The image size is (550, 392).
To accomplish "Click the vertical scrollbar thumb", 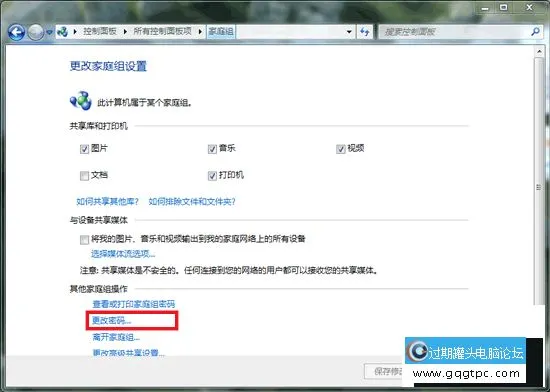I will [539, 181].
